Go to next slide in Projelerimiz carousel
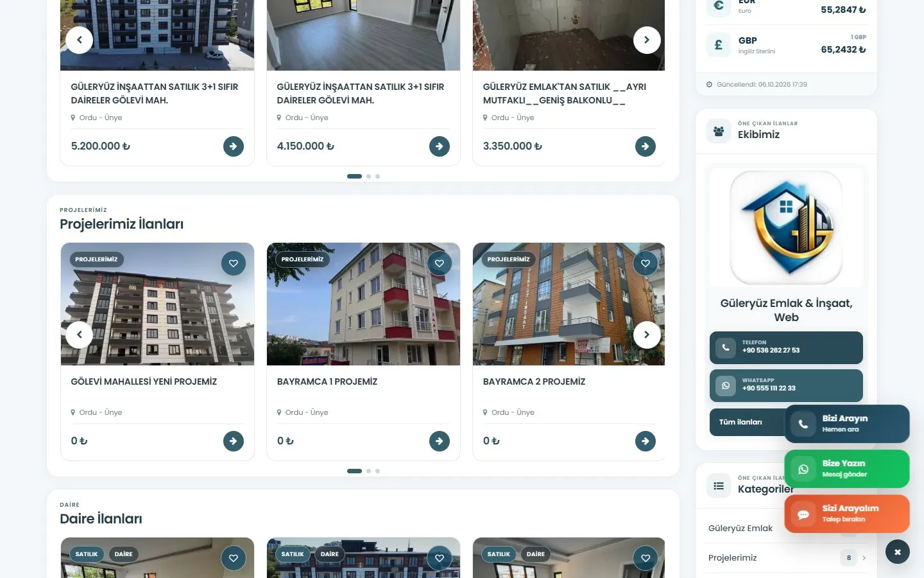 (x=647, y=335)
